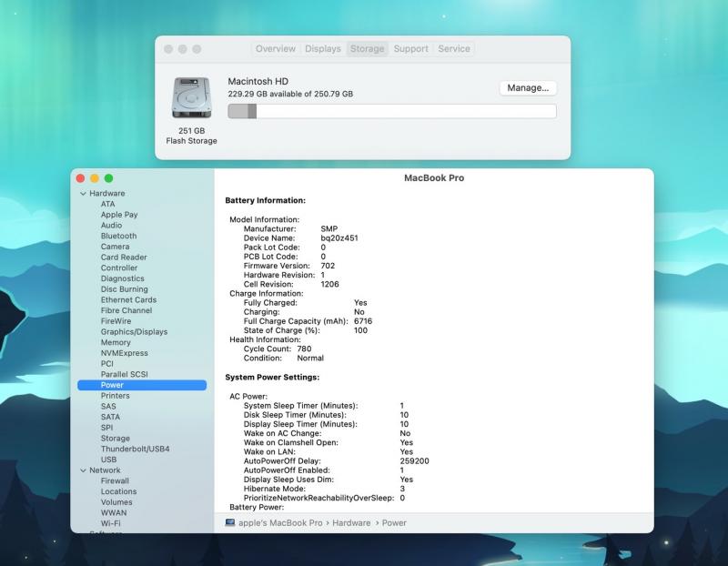Click the Device Name value bq20z451
The height and width of the screenshot is (566, 728).
339,238
